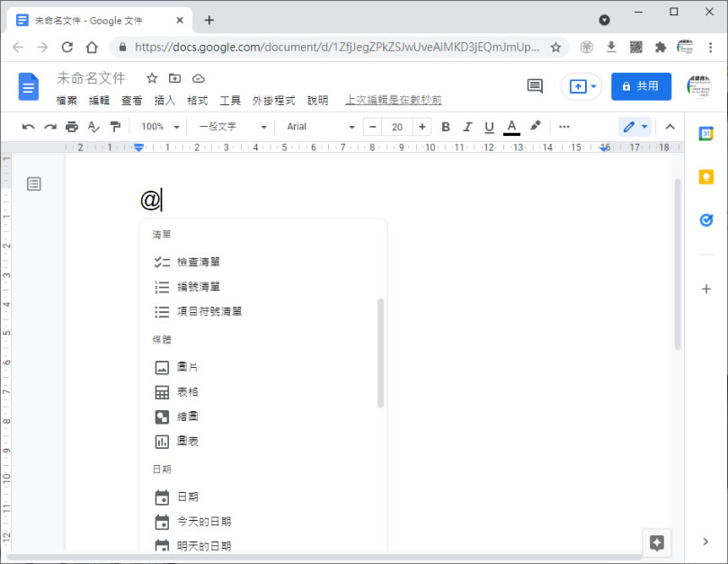Screen dimensions: 728x564
Task: Star the untitled document
Action: click(x=152, y=78)
